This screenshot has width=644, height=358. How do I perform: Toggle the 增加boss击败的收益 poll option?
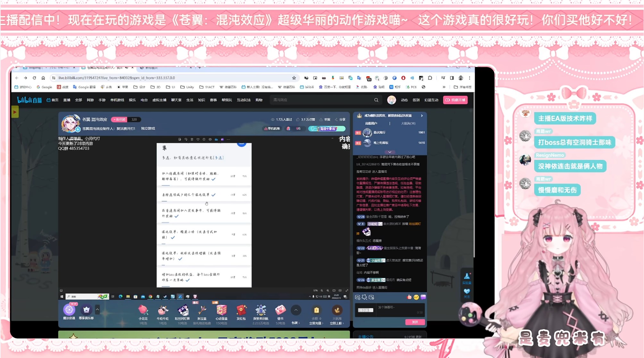pyautogui.click(x=204, y=277)
